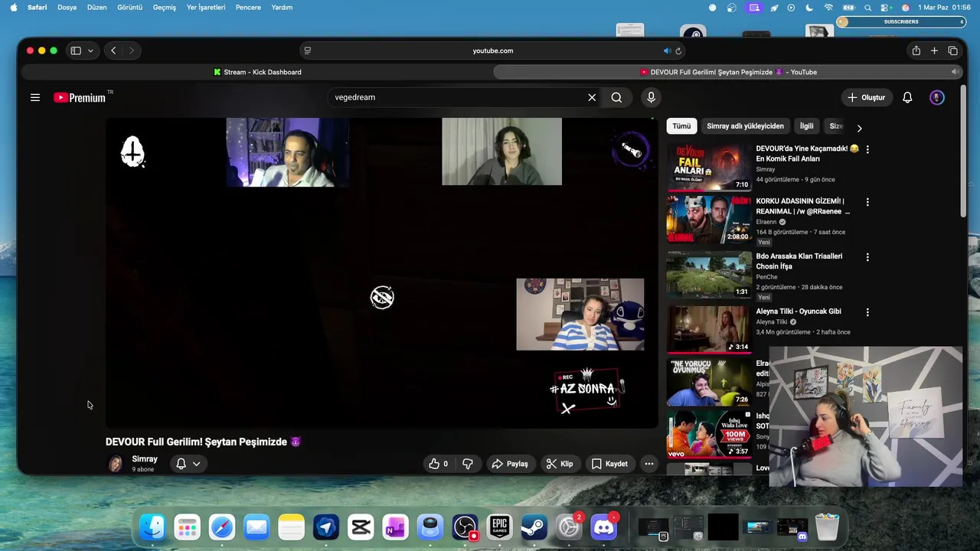Open the Safari share sheet icon
The width and height of the screenshot is (980, 551).
coord(916,51)
